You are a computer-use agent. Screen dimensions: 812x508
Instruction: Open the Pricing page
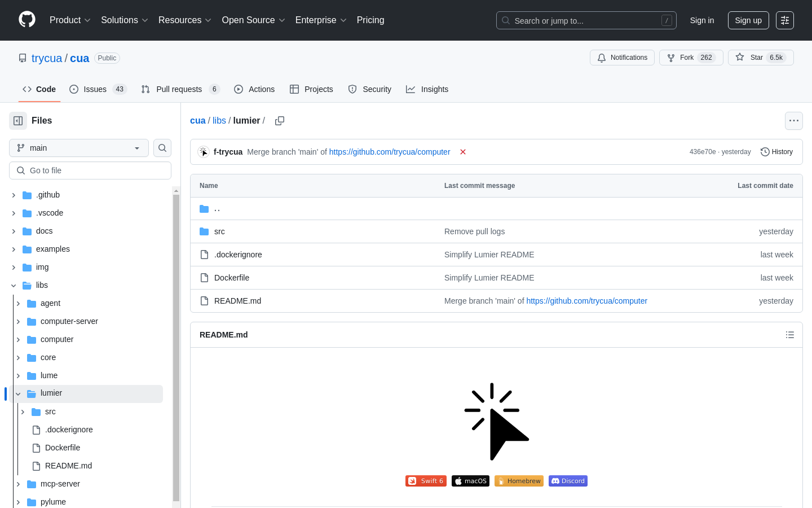click(x=370, y=20)
